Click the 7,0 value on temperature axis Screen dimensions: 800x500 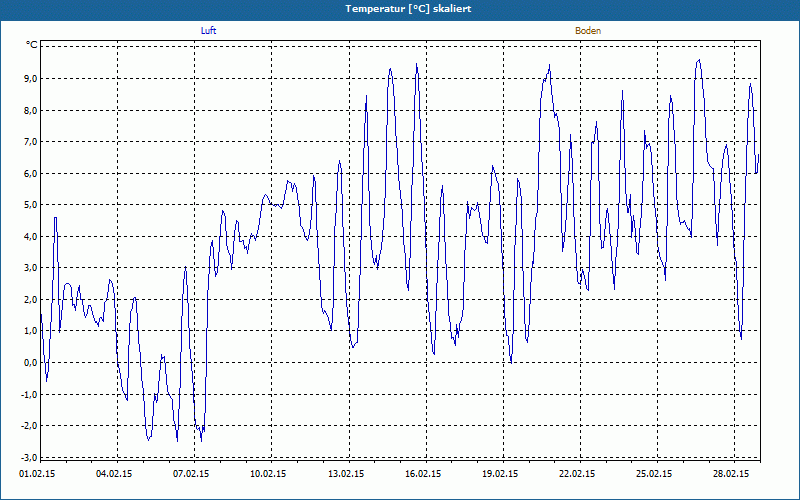pos(31,142)
